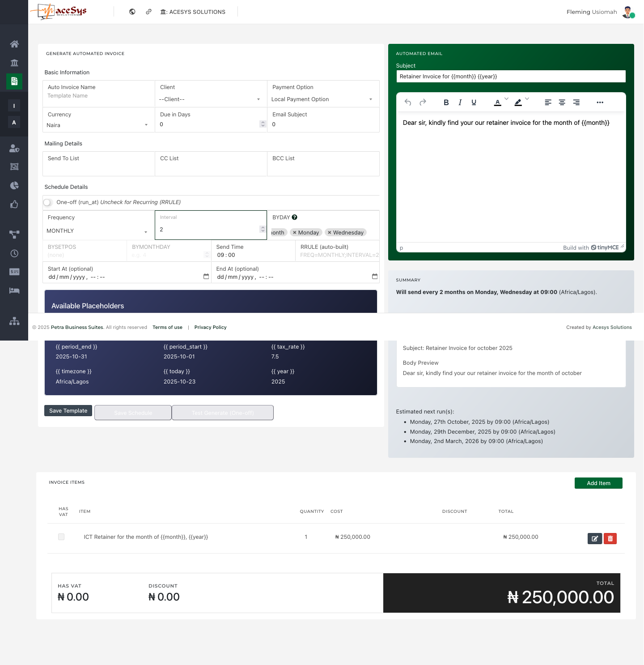Click the pie chart sidebar icon
This screenshot has width=644, height=665.
14,185
